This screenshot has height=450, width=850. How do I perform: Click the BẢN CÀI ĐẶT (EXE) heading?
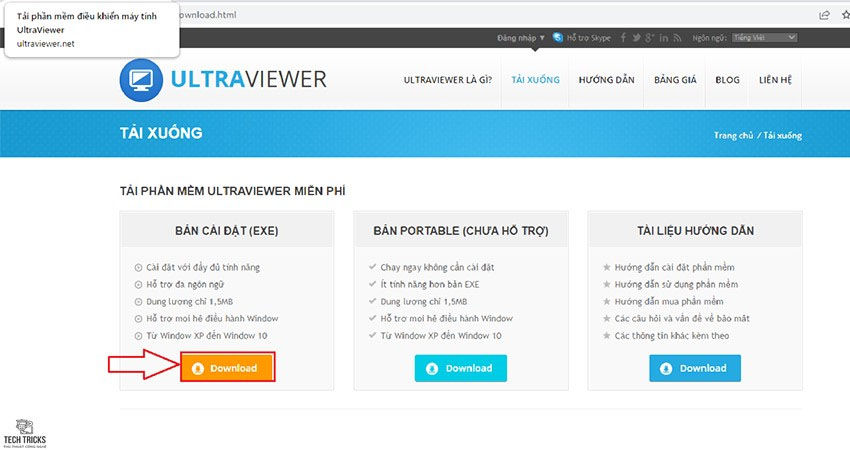tap(227, 231)
